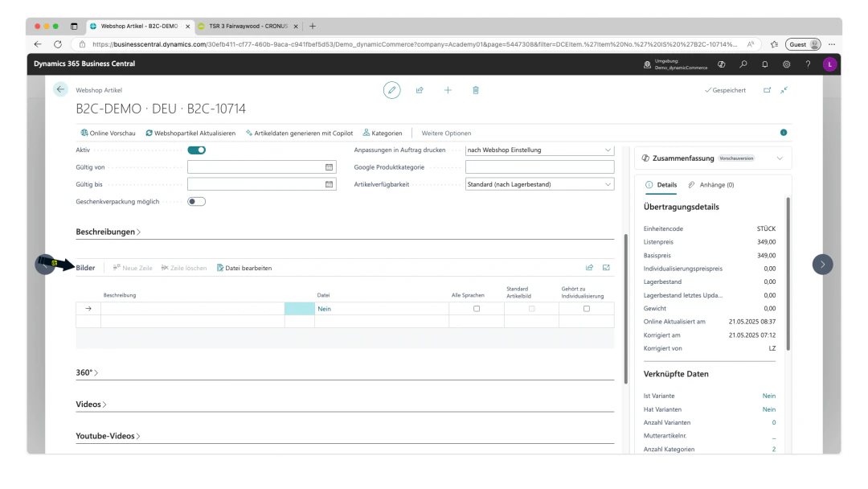Click Online Vorschau action
868x489 pixels.
(108, 134)
